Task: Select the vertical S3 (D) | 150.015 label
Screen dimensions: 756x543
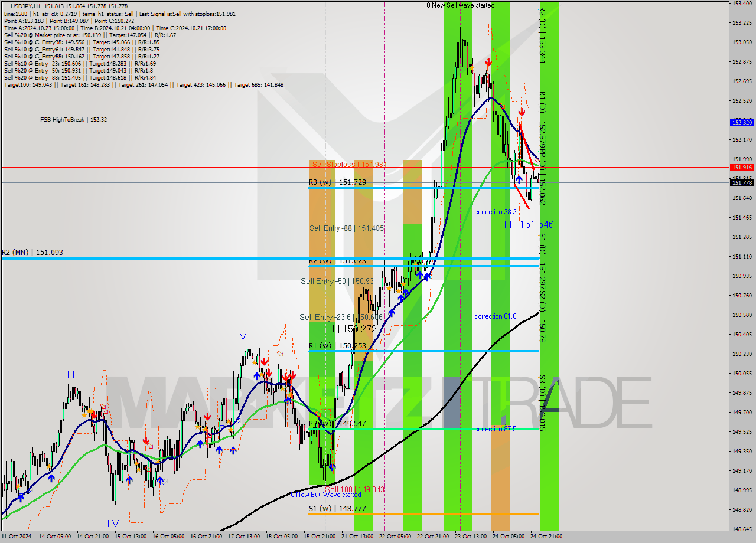Action: [542, 403]
